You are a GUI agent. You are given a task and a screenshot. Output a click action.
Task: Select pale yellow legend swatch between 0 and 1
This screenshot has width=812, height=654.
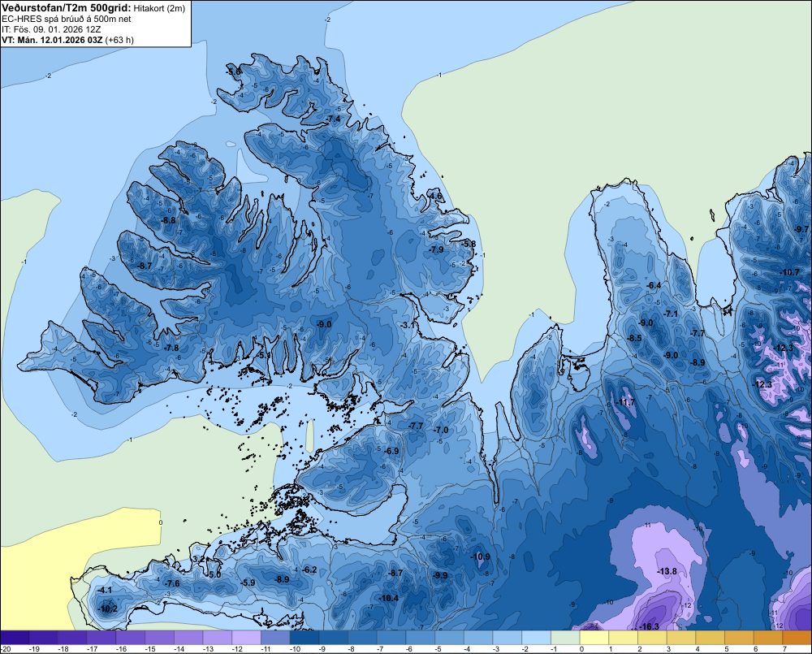[594, 638]
